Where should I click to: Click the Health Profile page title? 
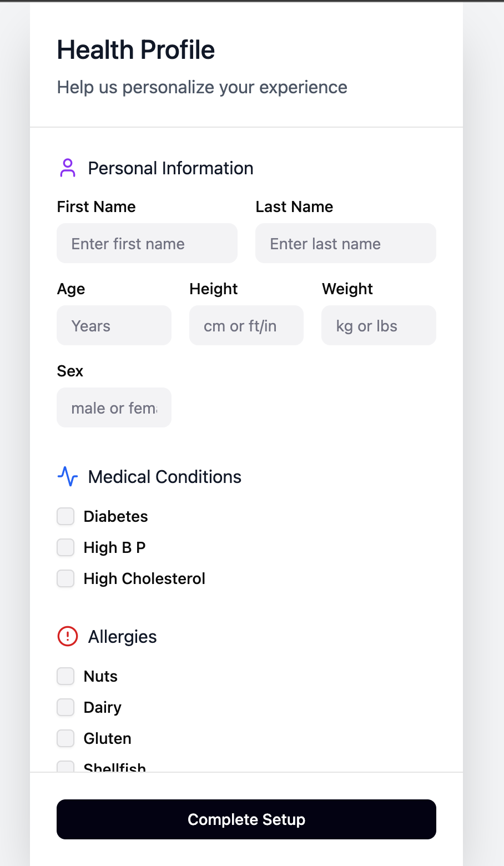coord(136,50)
